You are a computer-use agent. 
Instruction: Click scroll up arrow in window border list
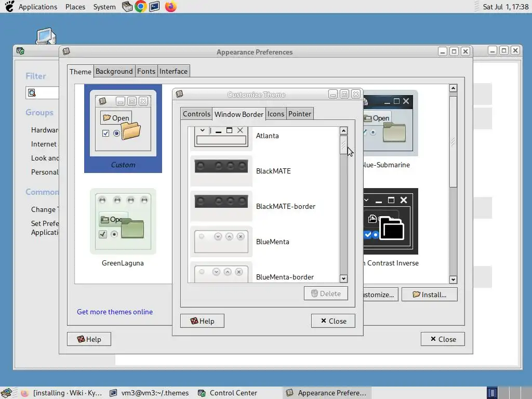pos(343,130)
